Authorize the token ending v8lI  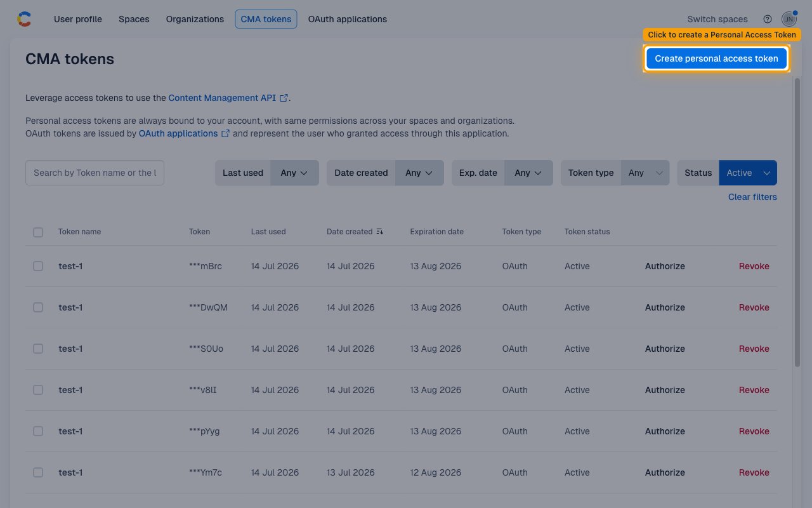pos(665,390)
